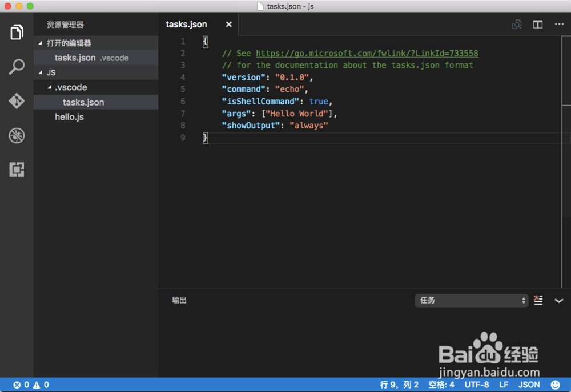Open hello.js in the file tree
Image resolution: width=571 pixels, height=392 pixels.
pyautogui.click(x=96, y=117)
